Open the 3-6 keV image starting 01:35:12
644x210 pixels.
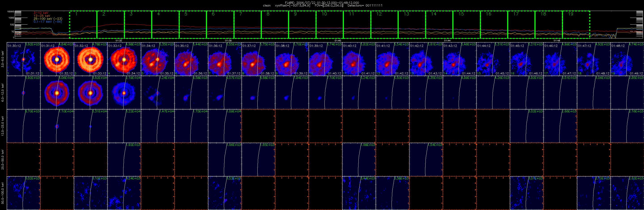coord(191,59)
